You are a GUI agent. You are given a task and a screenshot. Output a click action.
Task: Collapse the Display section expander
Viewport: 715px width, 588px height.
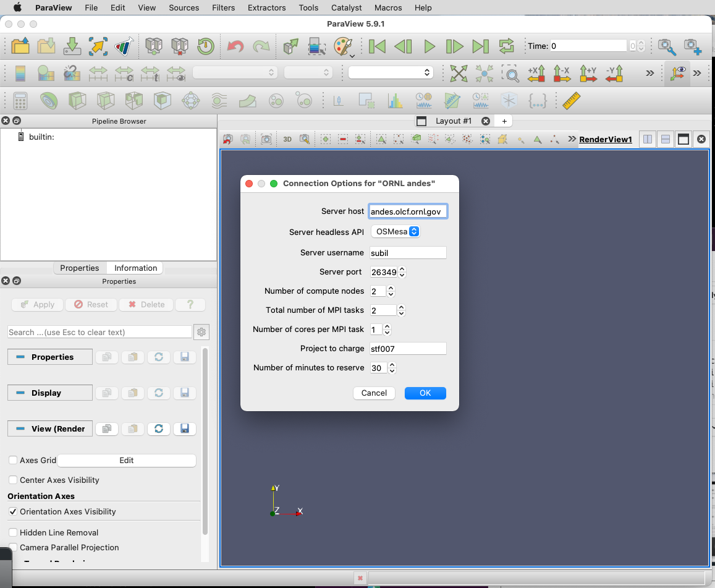20,393
